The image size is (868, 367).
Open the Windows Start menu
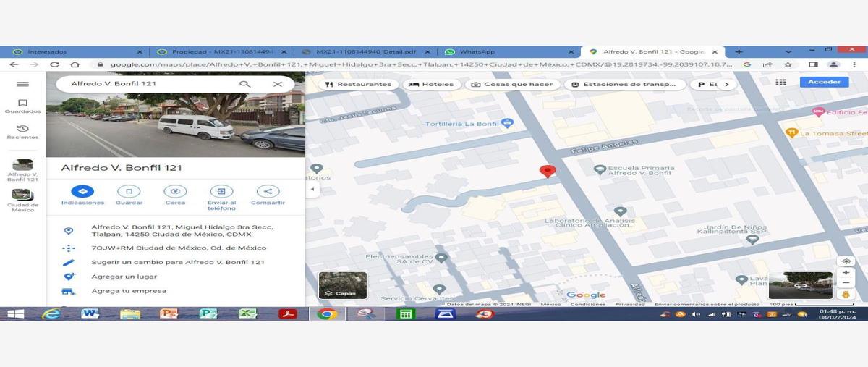(x=14, y=313)
